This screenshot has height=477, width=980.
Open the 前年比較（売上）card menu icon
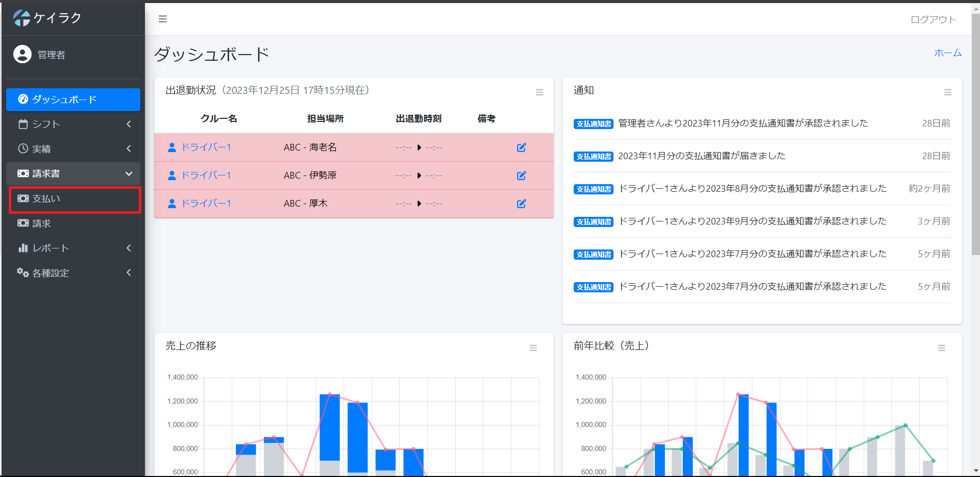[942, 348]
